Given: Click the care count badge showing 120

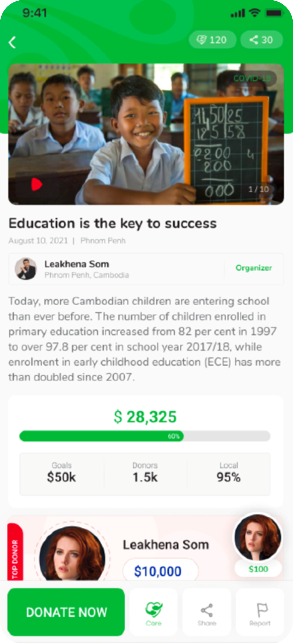Looking at the screenshot, I should (212, 40).
